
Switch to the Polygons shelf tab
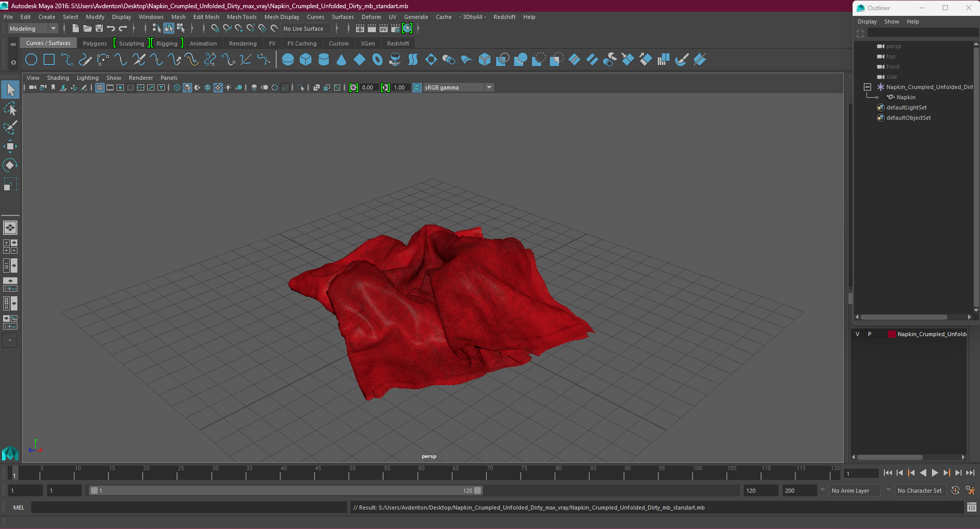click(95, 43)
